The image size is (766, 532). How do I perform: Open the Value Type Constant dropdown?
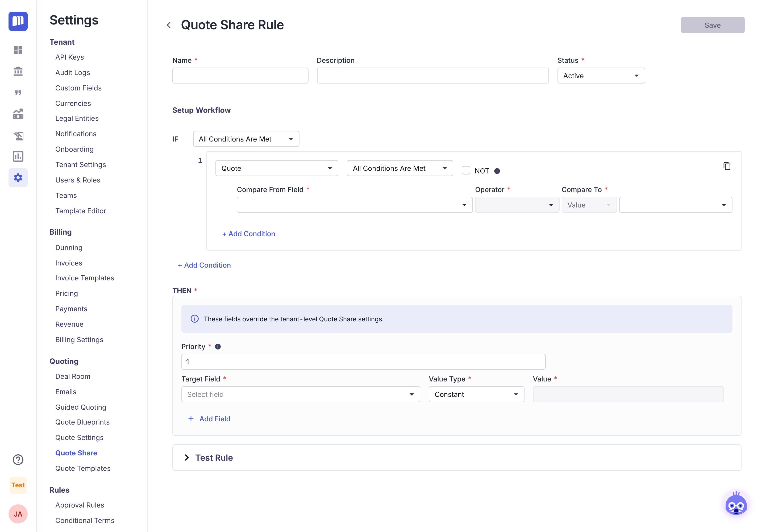[476, 394]
